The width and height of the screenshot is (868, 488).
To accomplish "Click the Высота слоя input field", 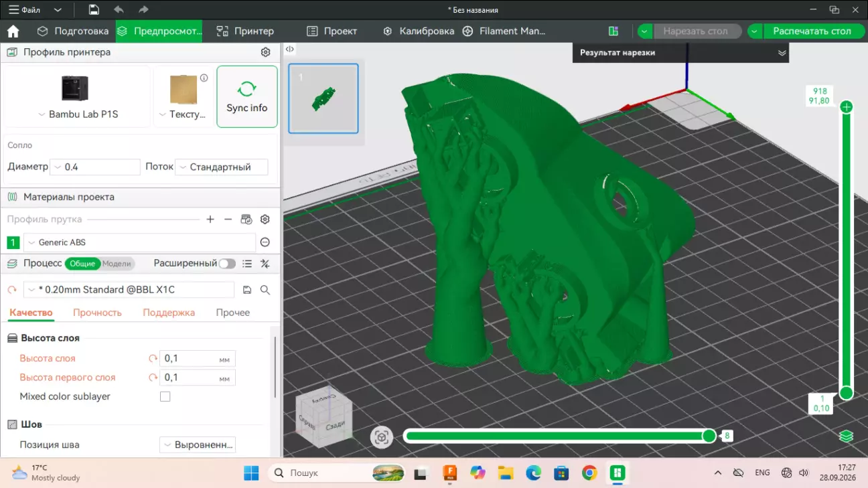I will click(198, 359).
